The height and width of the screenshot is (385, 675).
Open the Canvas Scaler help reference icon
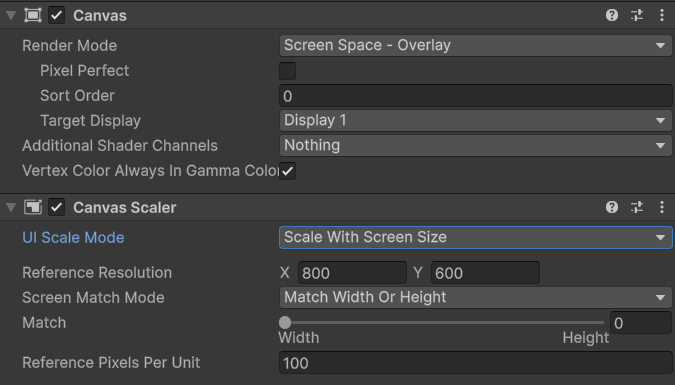pyautogui.click(x=612, y=208)
